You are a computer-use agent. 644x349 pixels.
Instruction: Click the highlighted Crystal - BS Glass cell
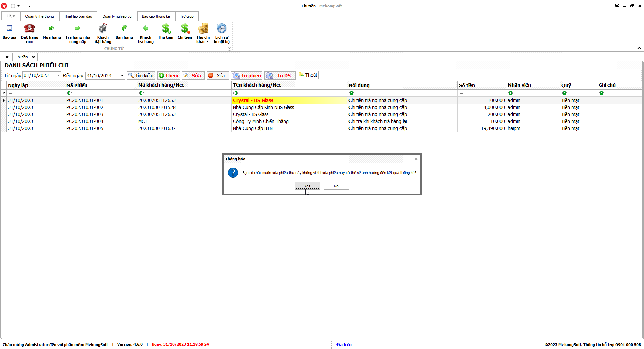tap(289, 100)
